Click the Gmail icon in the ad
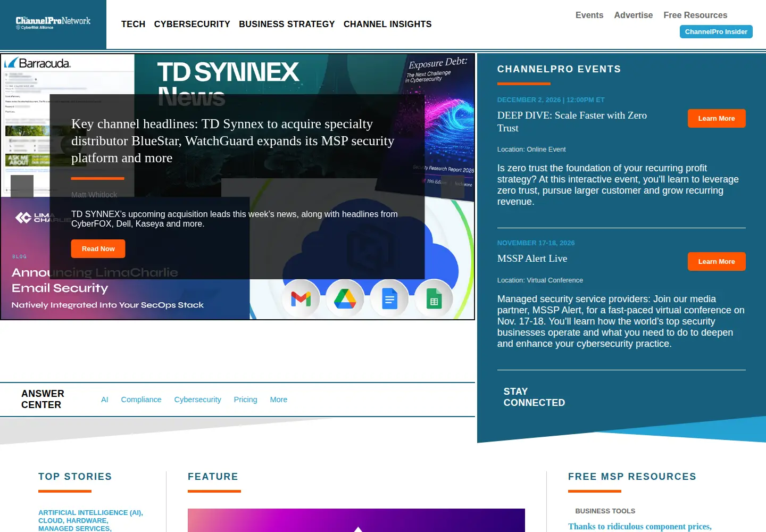The height and width of the screenshot is (532, 766). (301, 299)
